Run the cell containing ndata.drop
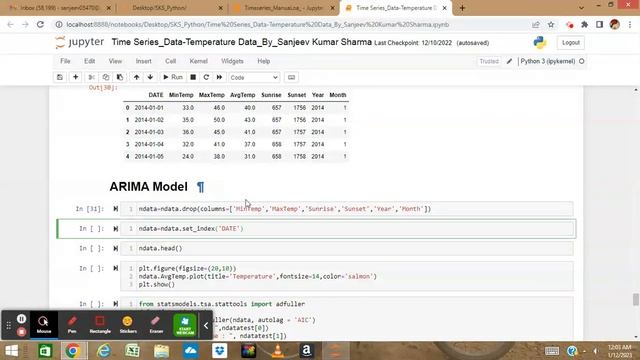Image resolution: width=640 pixels, height=360 pixels. (116, 209)
